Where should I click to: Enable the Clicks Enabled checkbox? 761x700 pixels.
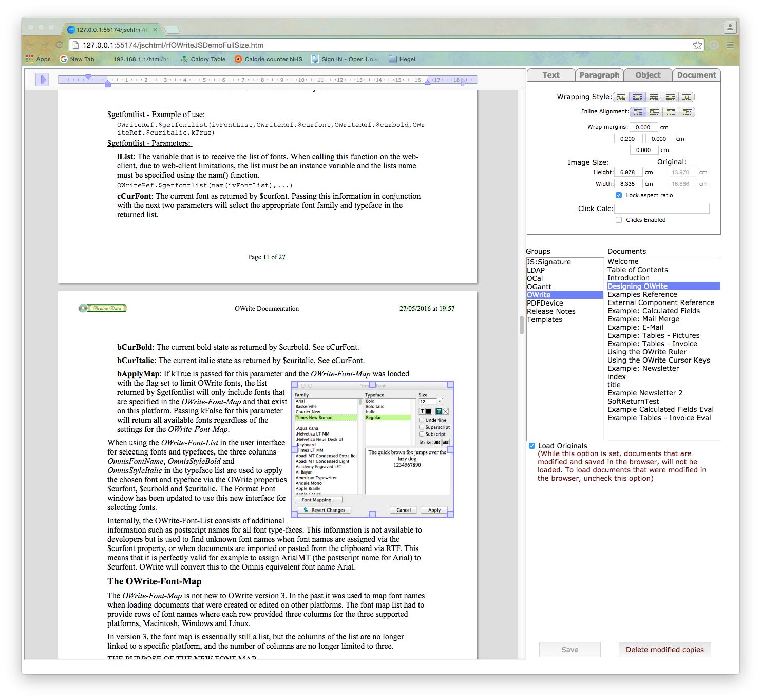click(x=619, y=220)
